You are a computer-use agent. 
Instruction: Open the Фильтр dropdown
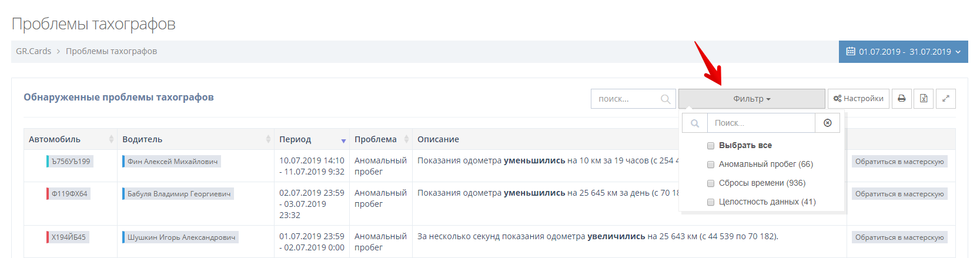click(x=751, y=99)
